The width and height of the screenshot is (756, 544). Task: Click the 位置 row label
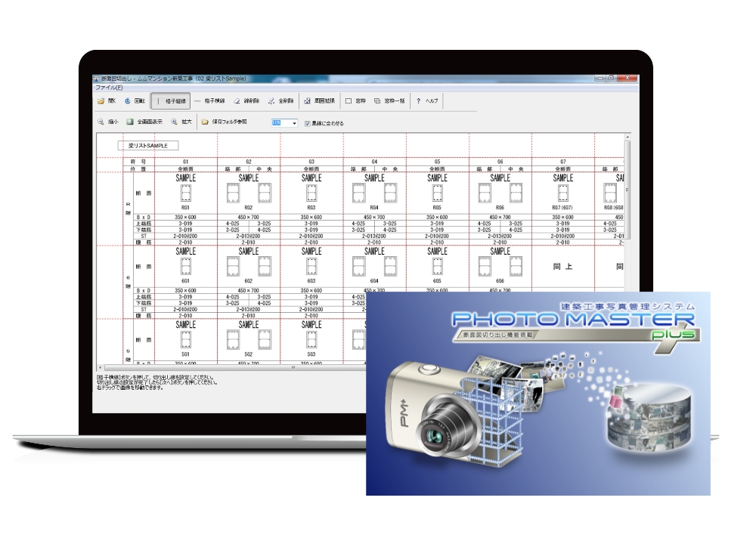point(138,169)
